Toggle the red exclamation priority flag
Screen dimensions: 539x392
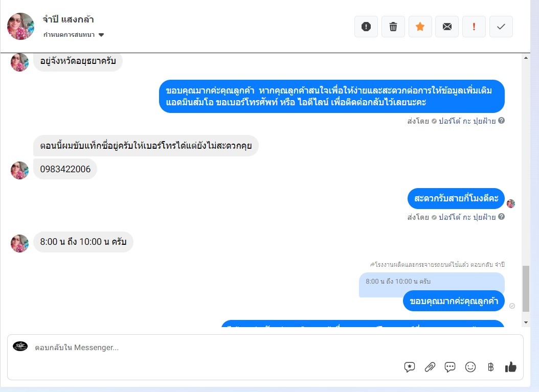tap(474, 27)
